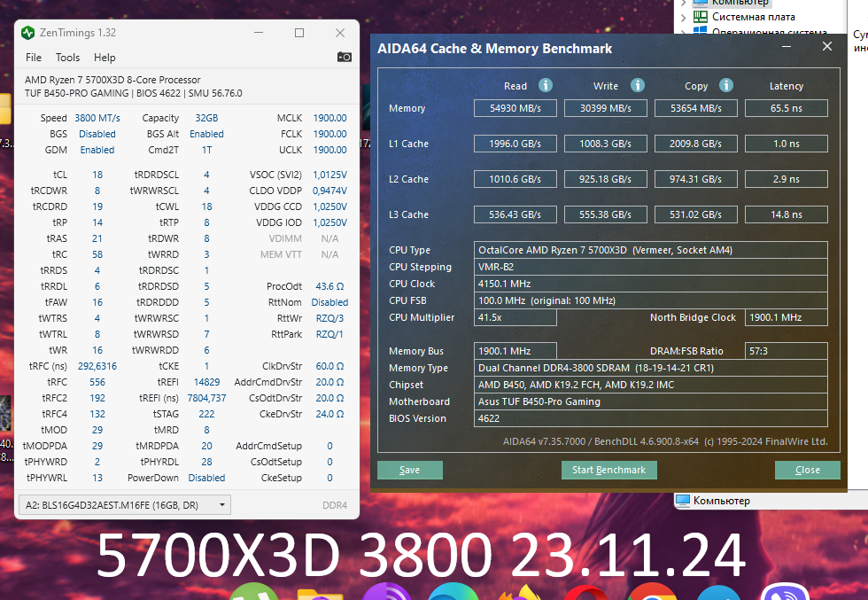The width and height of the screenshot is (868, 600).
Task: Click the tCL value 18
Action: coord(97,175)
